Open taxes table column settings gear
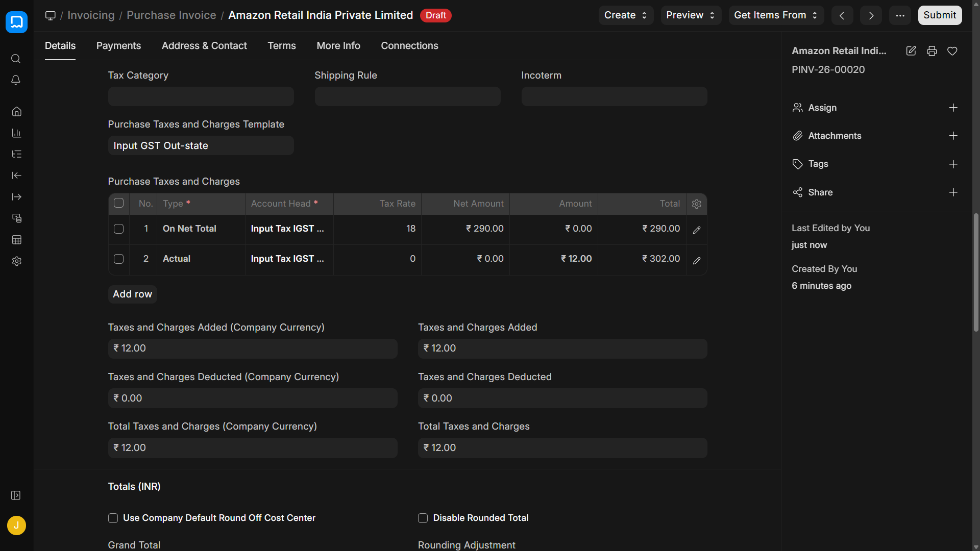The image size is (980, 551). [x=697, y=204]
